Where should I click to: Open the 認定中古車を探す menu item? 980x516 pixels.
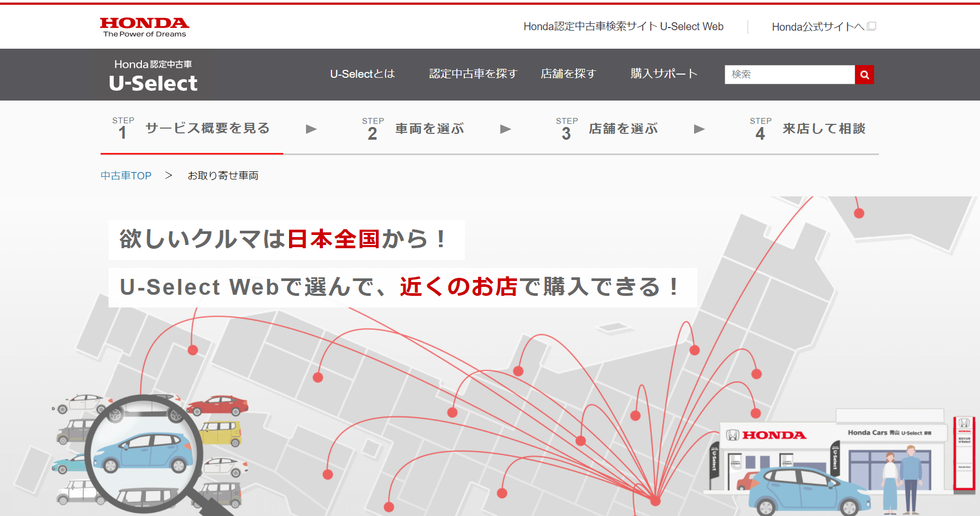(473, 74)
